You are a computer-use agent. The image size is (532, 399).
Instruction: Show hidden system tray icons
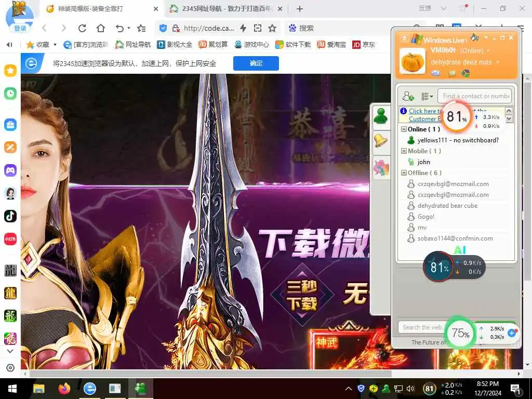coord(349,389)
